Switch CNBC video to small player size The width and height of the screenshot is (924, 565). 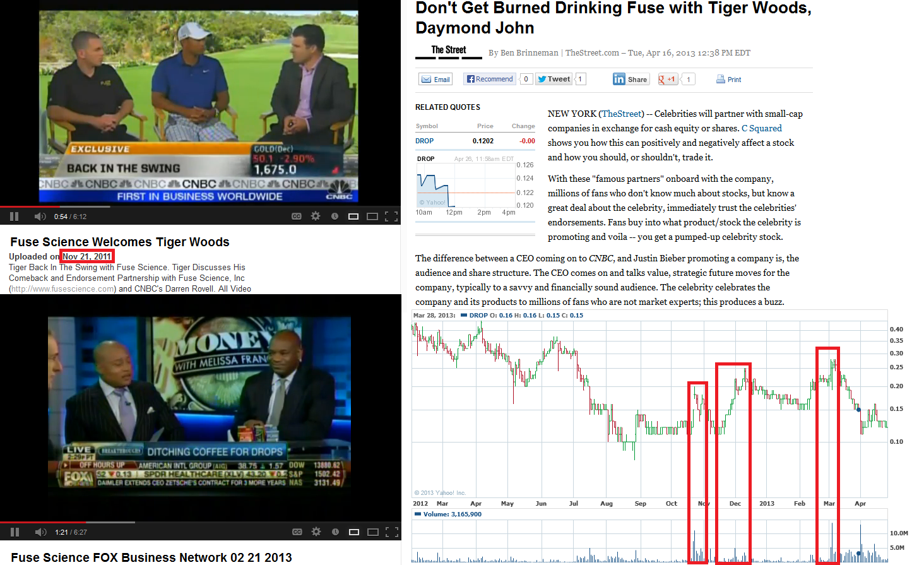tap(353, 217)
